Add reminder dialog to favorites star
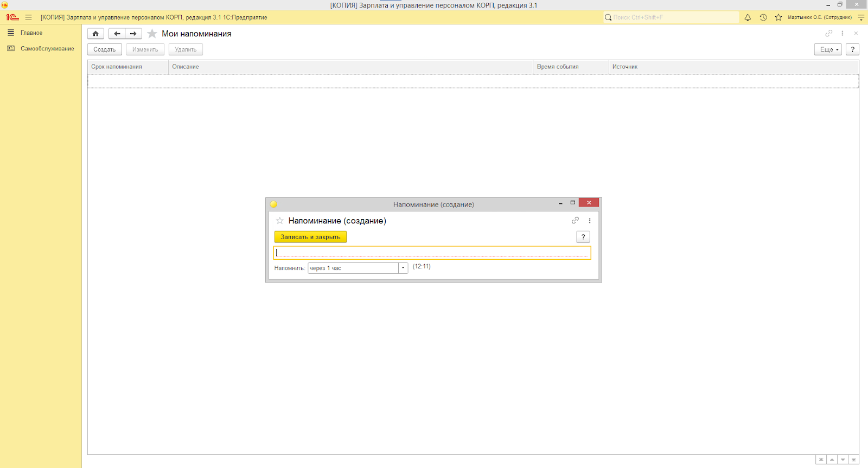Viewport: 868px width, 468px height. tap(280, 221)
